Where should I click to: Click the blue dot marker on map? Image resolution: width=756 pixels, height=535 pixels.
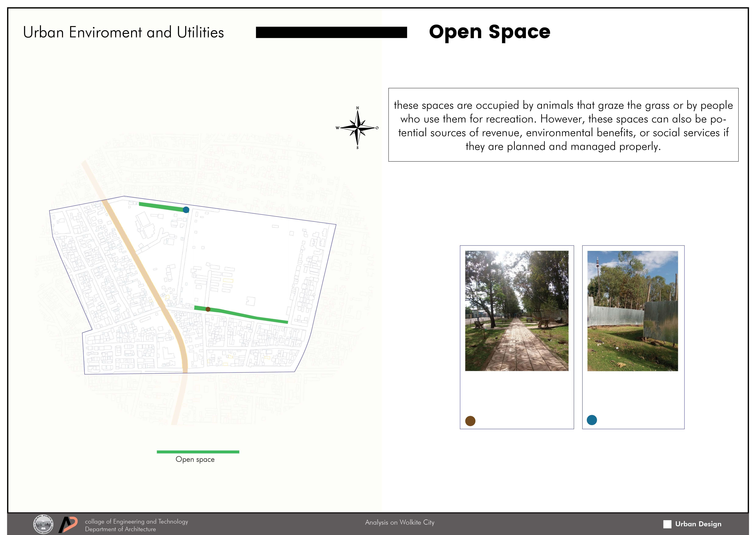click(x=186, y=210)
